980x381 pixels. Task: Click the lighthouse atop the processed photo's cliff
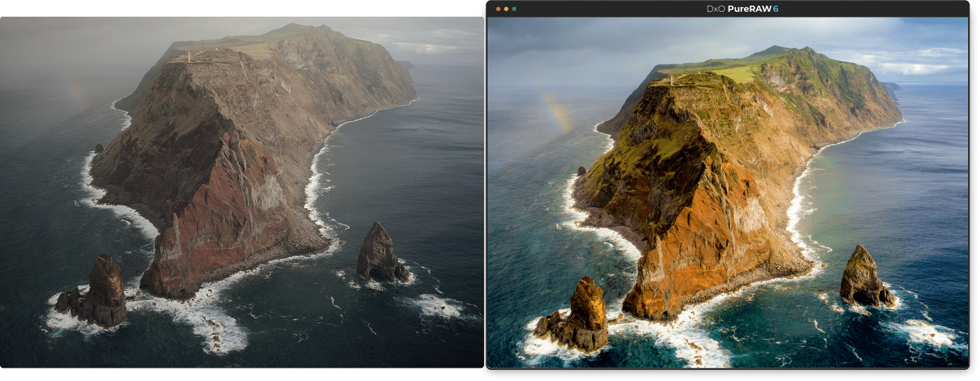click(x=672, y=80)
